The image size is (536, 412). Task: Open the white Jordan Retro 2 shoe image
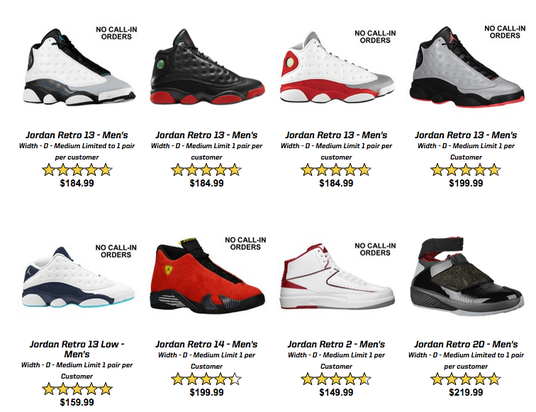point(337,276)
